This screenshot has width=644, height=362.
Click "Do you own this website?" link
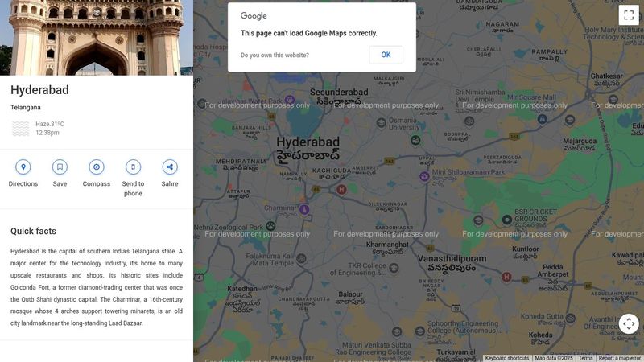click(275, 56)
